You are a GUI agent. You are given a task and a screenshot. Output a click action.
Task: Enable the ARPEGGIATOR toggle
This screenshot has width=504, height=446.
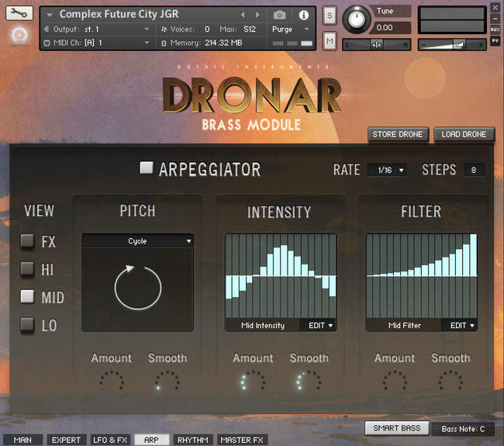[x=147, y=168]
